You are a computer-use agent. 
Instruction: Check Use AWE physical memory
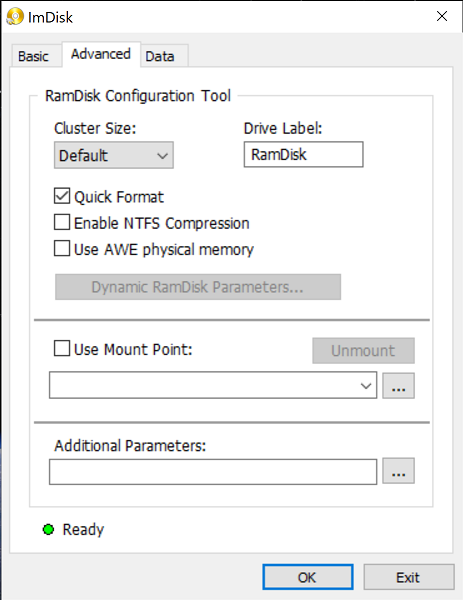pyautogui.click(x=62, y=248)
